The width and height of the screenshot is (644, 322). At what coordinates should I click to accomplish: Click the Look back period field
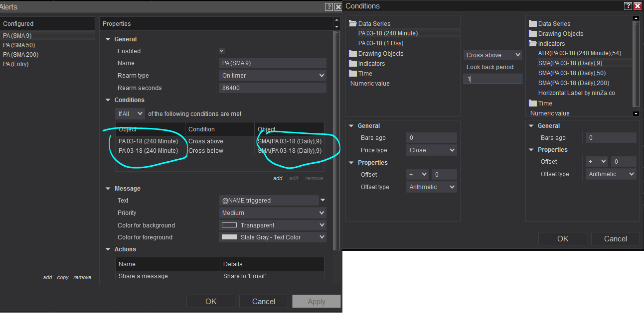click(493, 79)
